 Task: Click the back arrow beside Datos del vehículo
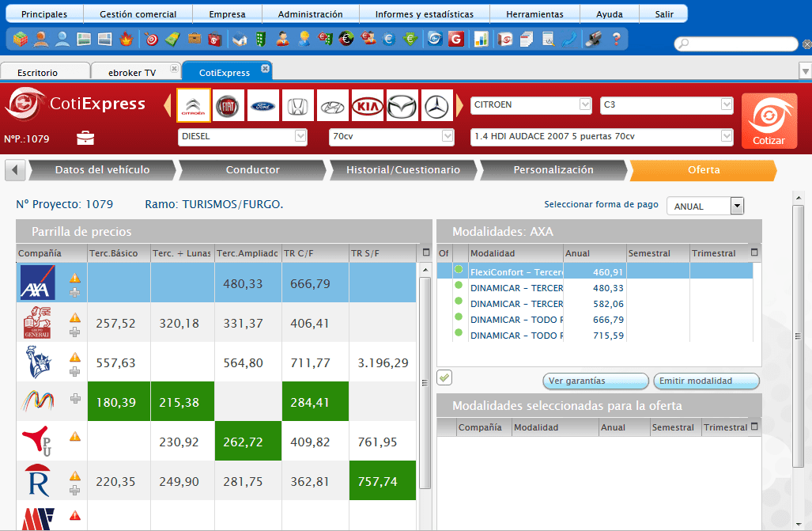coord(15,170)
